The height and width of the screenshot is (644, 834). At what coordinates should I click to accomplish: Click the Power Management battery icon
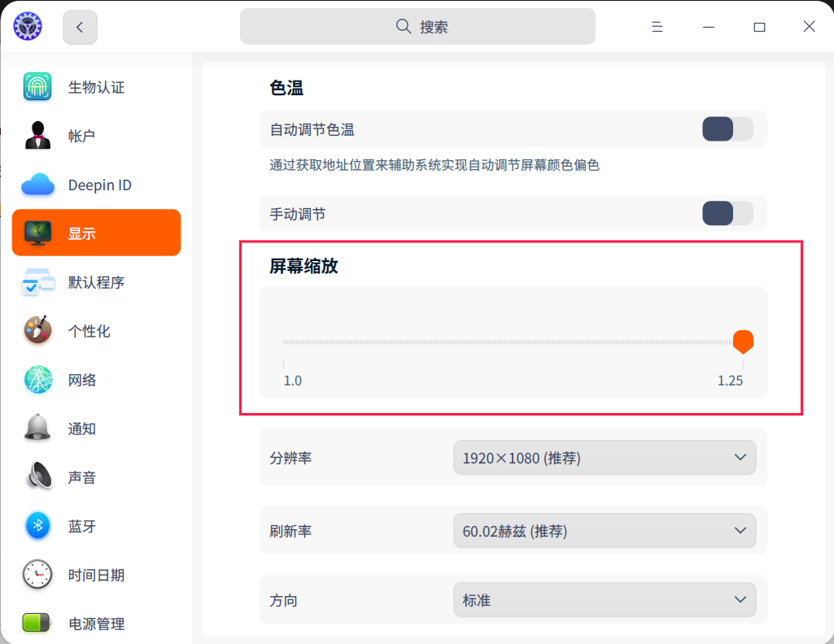coord(36,623)
